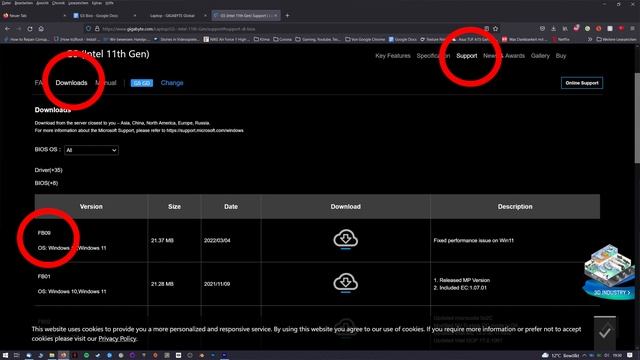
Task: Open the weather widget in taskbar
Action: point(561,356)
